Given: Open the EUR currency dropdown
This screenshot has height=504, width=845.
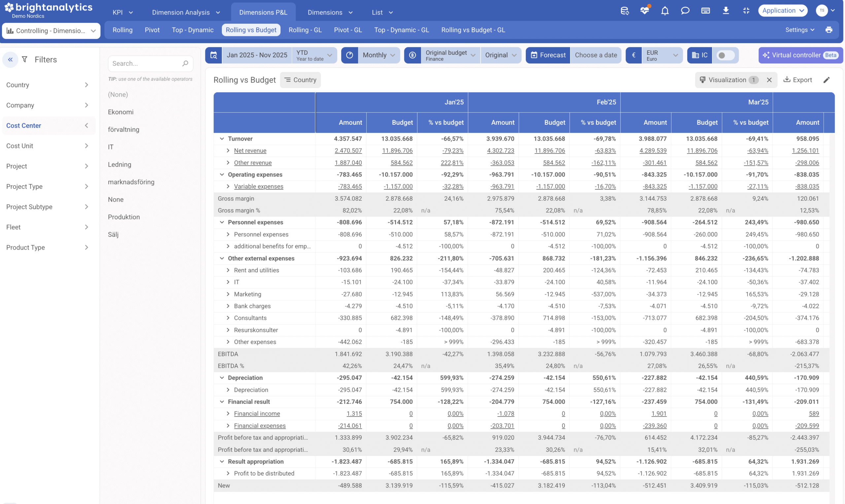Looking at the screenshot, I should [x=661, y=55].
